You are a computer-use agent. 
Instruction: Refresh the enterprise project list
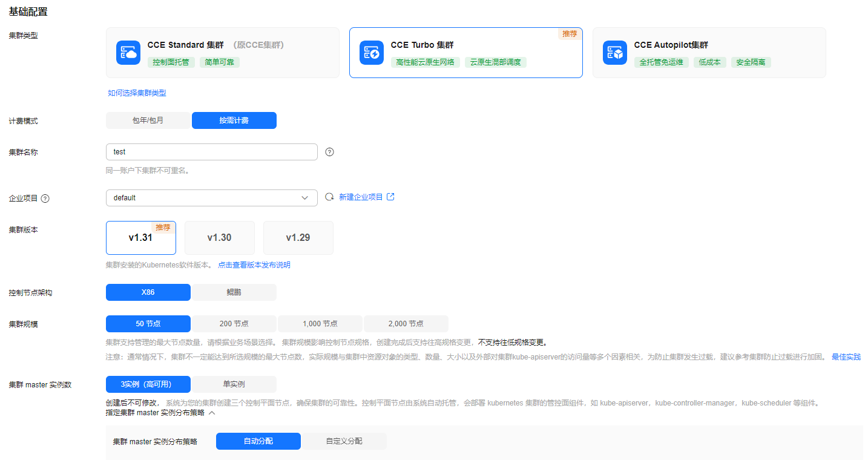329,197
